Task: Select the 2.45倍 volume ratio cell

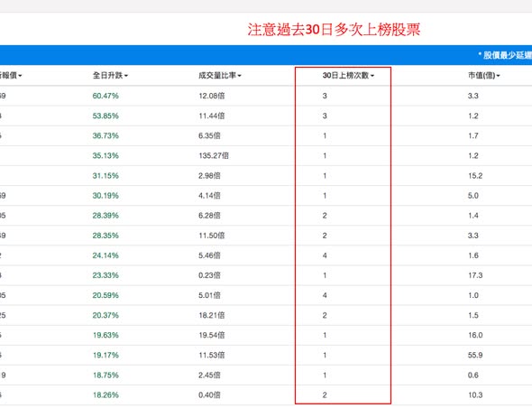Action: (x=209, y=375)
